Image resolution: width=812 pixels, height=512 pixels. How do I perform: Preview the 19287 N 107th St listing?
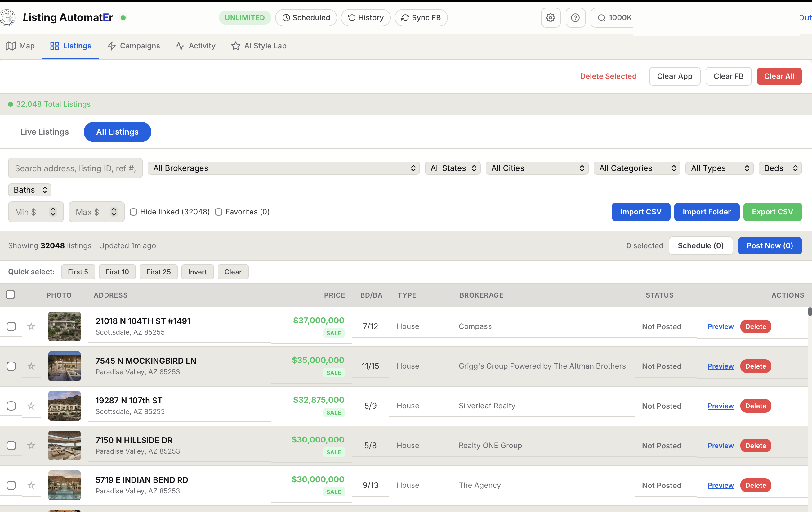click(720, 406)
